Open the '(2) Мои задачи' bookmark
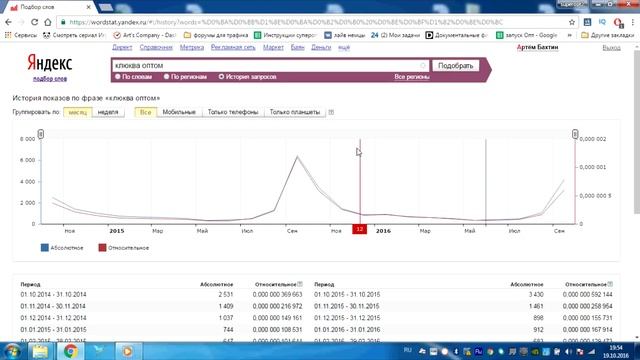The width and height of the screenshot is (640, 360). pyautogui.click(x=395, y=35)
